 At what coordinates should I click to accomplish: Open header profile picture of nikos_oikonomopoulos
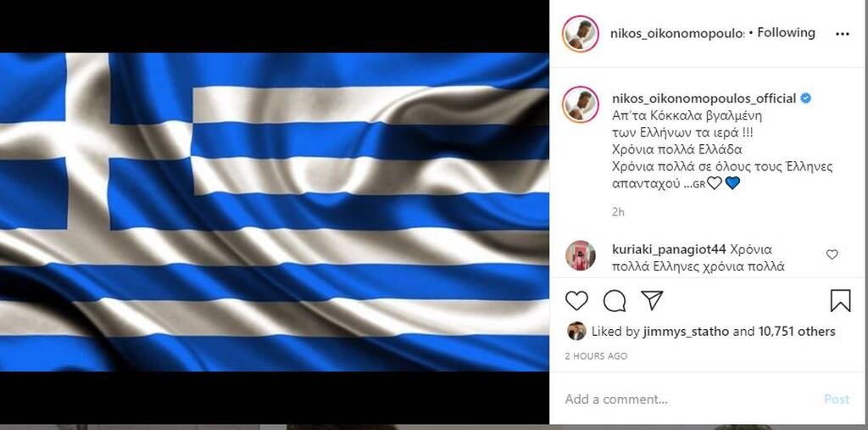pyautogui.click(x=580, y=34)
